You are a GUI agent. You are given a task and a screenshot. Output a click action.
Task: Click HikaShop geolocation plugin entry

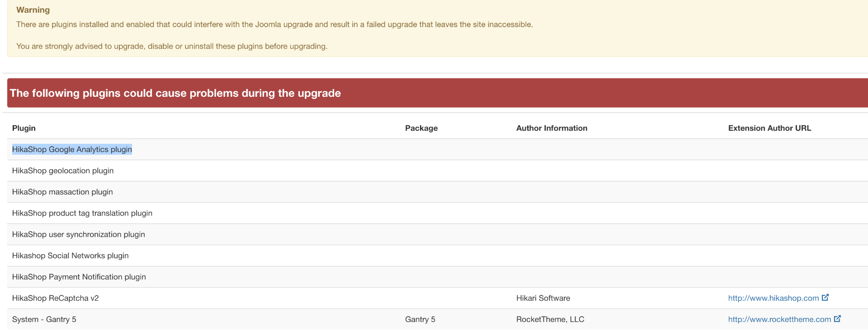63,171
